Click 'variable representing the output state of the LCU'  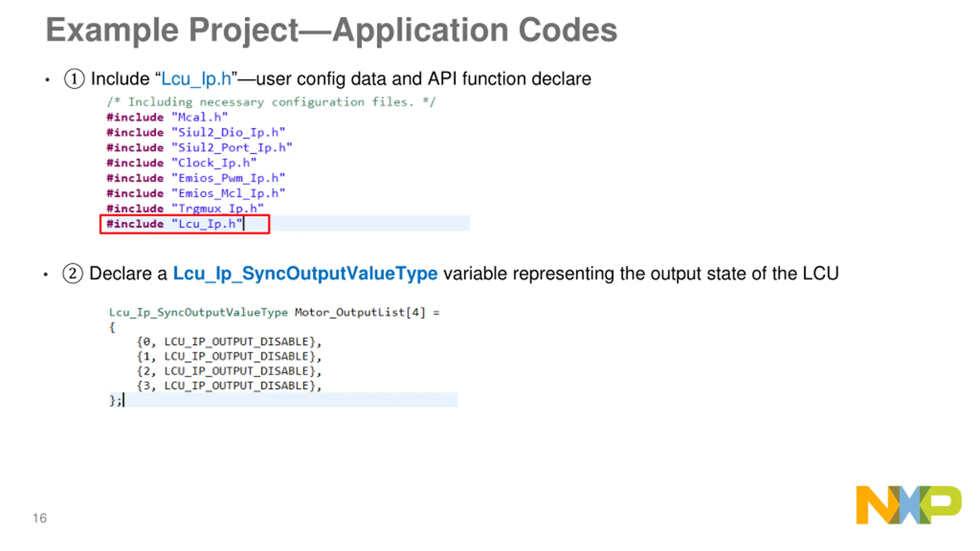[x=641, y=274]
